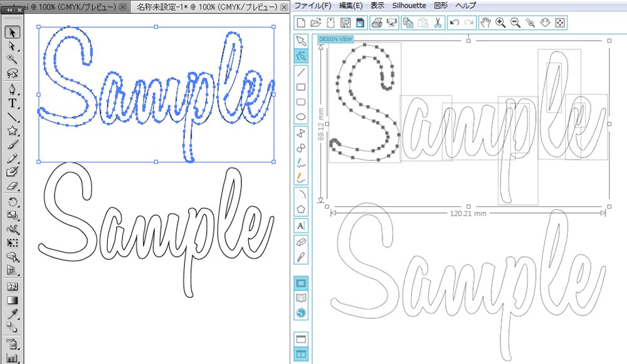Image resolution: width=627 pixels, height=364 pixels.
Task: Click the Cut scissors icon in Silhouette toolbar
Action: (438, 23)
